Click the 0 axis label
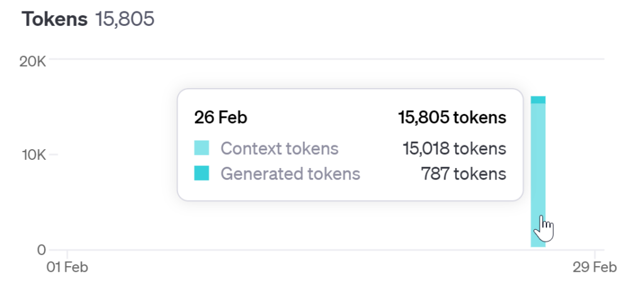The height and width of the screenshot is (292, 644). pyautogui.click(x=41, y=250)
